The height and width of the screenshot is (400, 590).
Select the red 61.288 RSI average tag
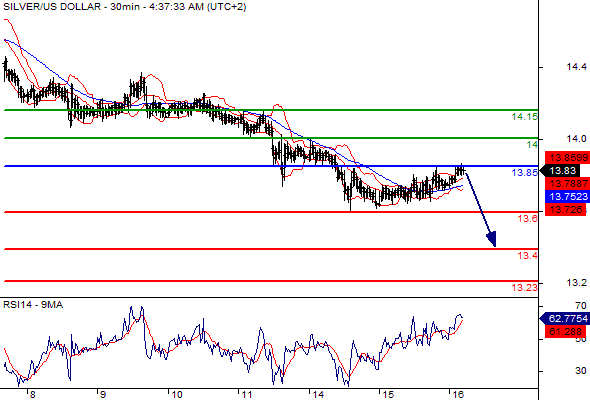coord(565,332)
